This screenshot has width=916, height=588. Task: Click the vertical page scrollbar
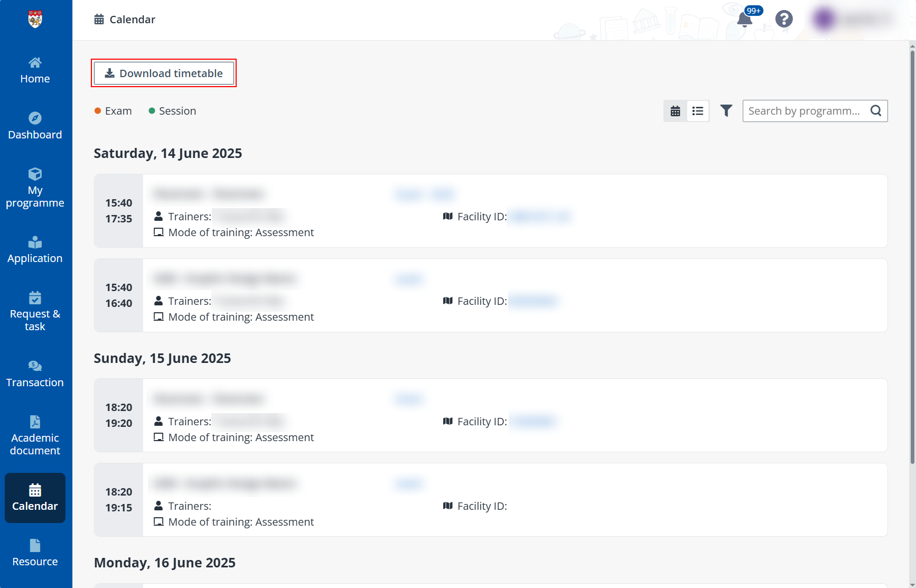912,254
